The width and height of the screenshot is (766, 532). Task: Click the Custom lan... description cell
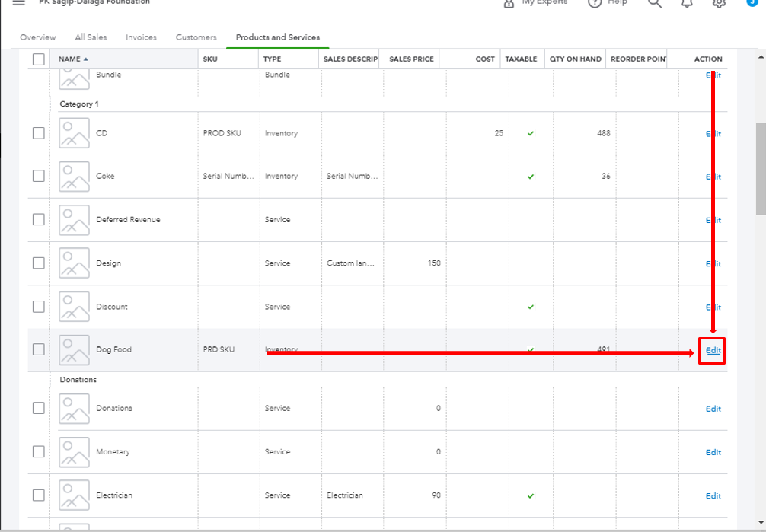pos(351,263)
